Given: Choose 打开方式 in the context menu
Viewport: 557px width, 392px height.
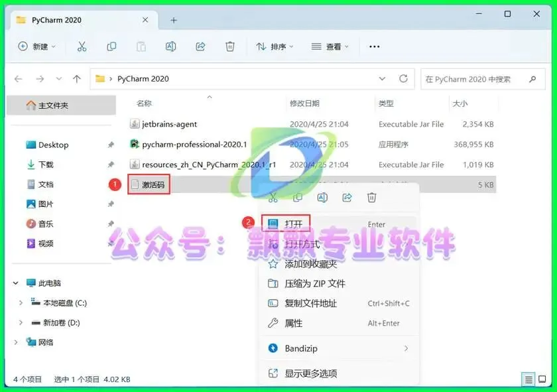Looking at the screenshot, I should click(x=340, y=244).
